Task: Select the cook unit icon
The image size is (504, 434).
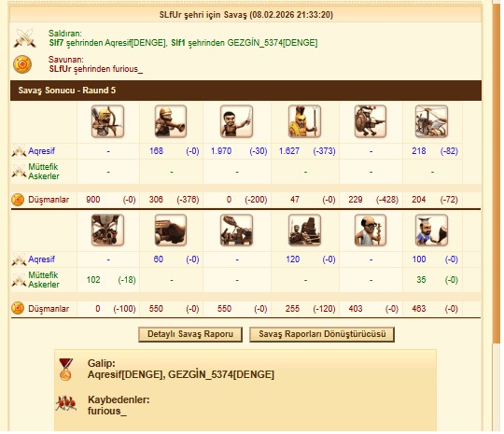Action: click(x=431, y=230)
